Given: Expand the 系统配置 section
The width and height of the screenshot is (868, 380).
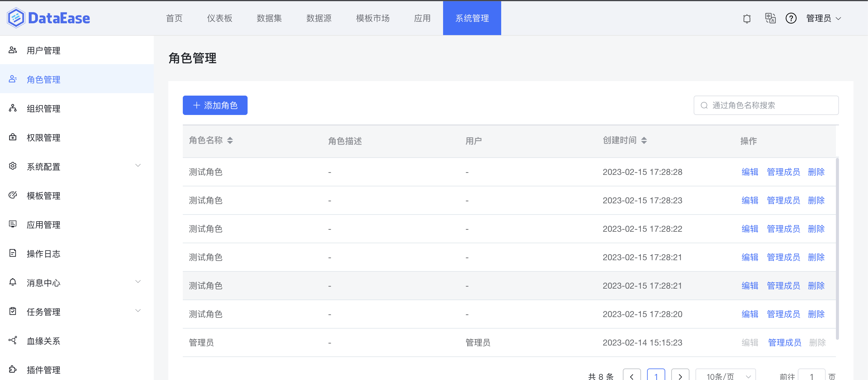Looking at the screenshot, I should [138, 165].
